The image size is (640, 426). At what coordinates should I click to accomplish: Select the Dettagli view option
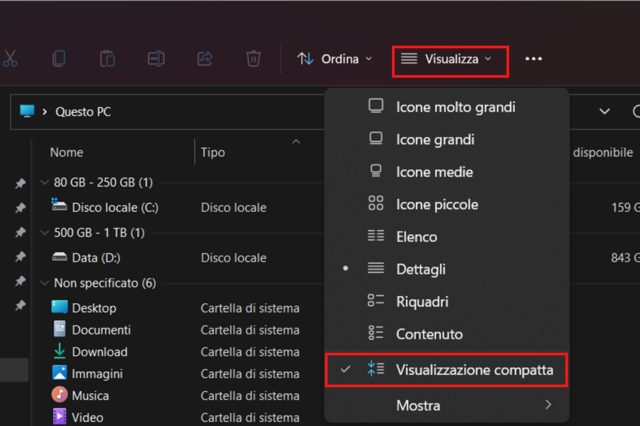421,269
